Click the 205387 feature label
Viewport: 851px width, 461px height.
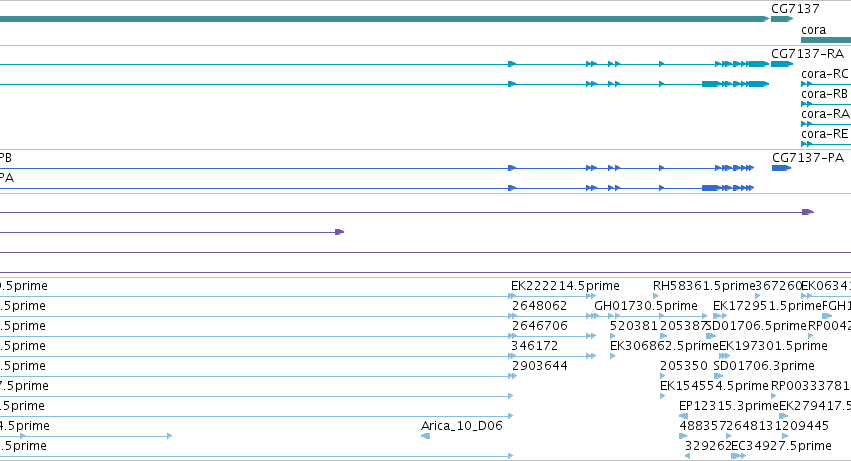682,326
